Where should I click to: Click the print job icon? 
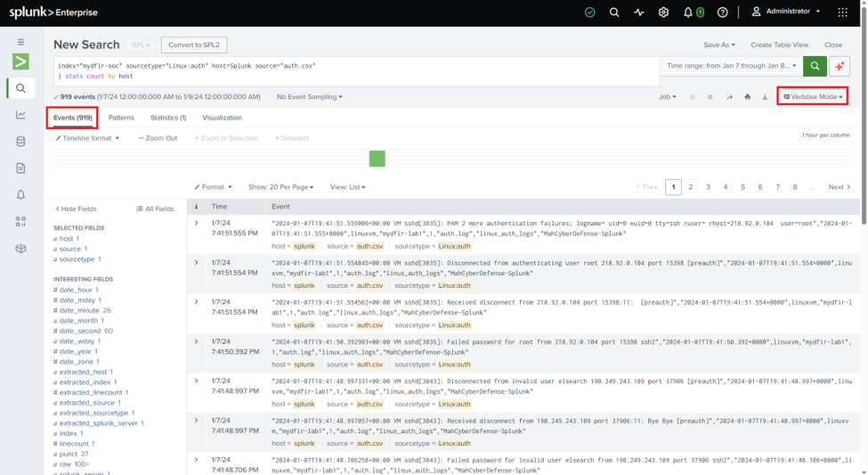click(x=747, y=97)
